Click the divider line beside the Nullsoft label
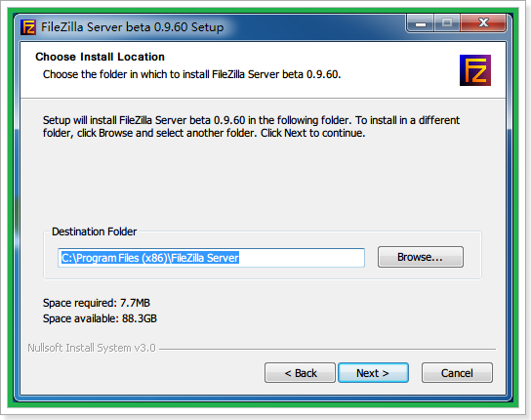Viewport: 531px width, 420px height. click(327, 349)
